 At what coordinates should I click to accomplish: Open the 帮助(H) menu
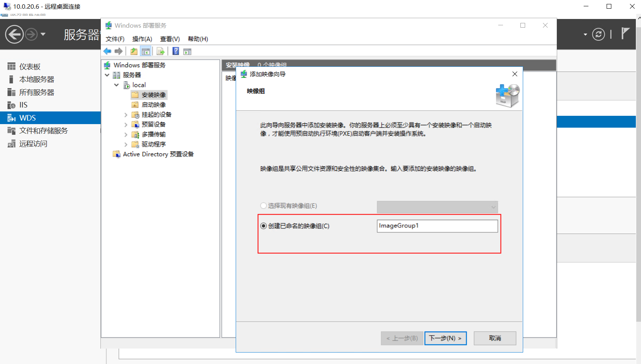click(198, 39)
